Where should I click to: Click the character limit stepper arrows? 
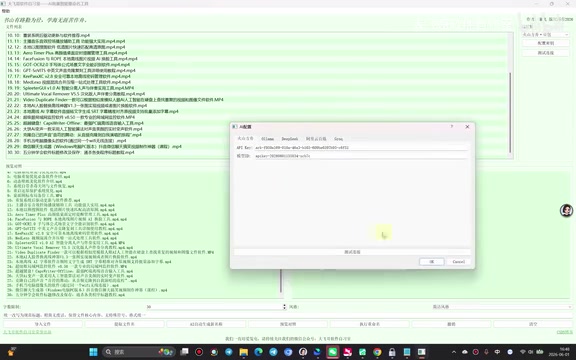click(284, 306)
